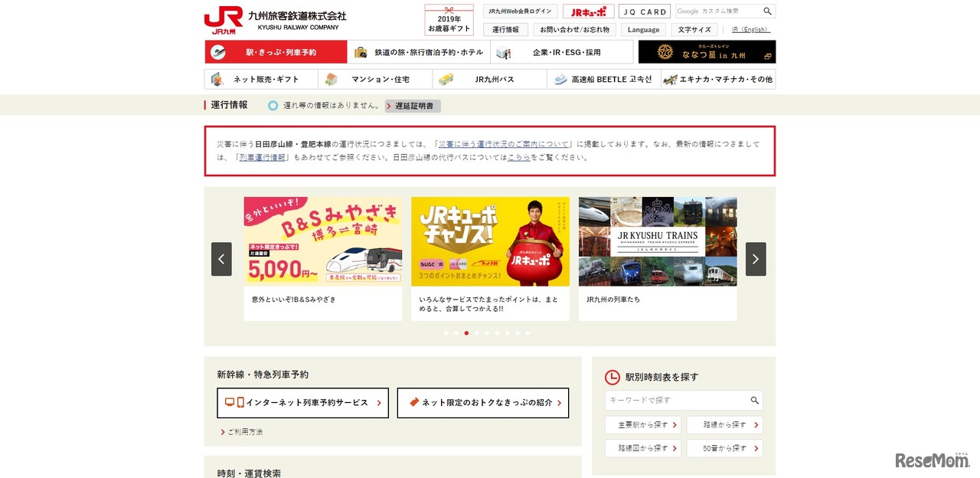This screenshot has width=980, height=478.
Task: Click the house icon next to マンション・住宅
Action: click(x=331, y=79)
